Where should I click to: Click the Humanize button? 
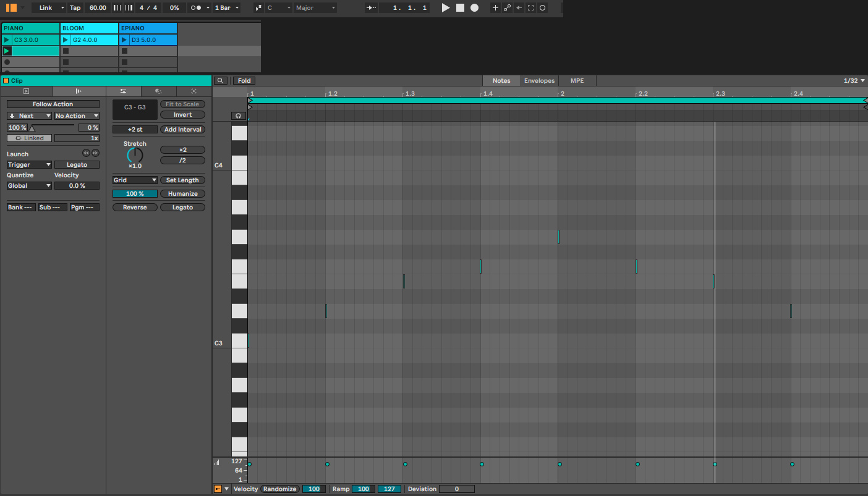point(182,193)
